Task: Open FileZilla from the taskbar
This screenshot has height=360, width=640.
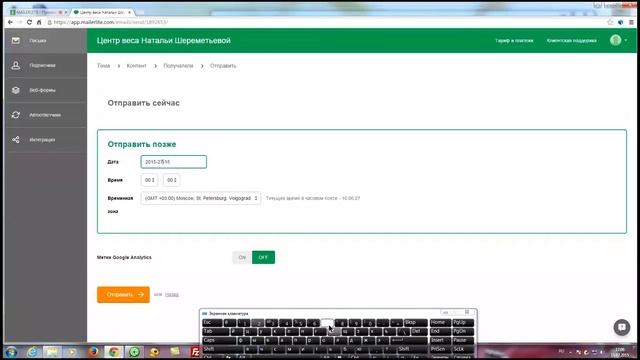Action: [x=196, y=352]
